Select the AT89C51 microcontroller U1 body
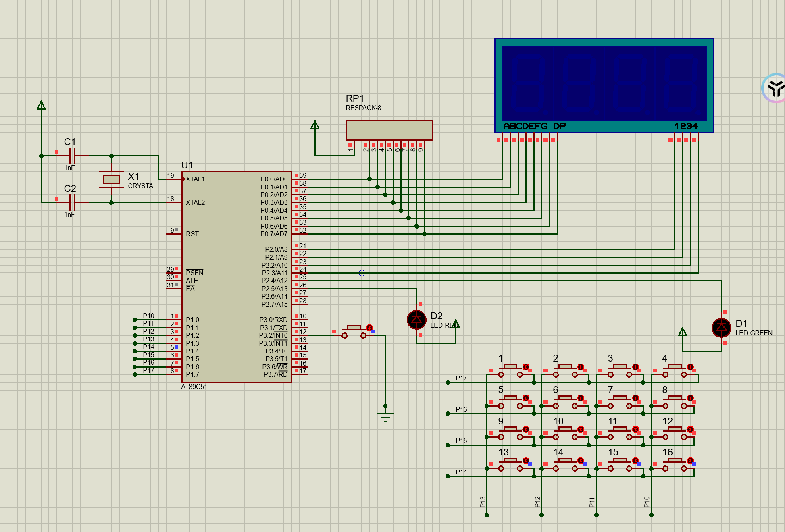785x532 pixels. click(236, 277)
